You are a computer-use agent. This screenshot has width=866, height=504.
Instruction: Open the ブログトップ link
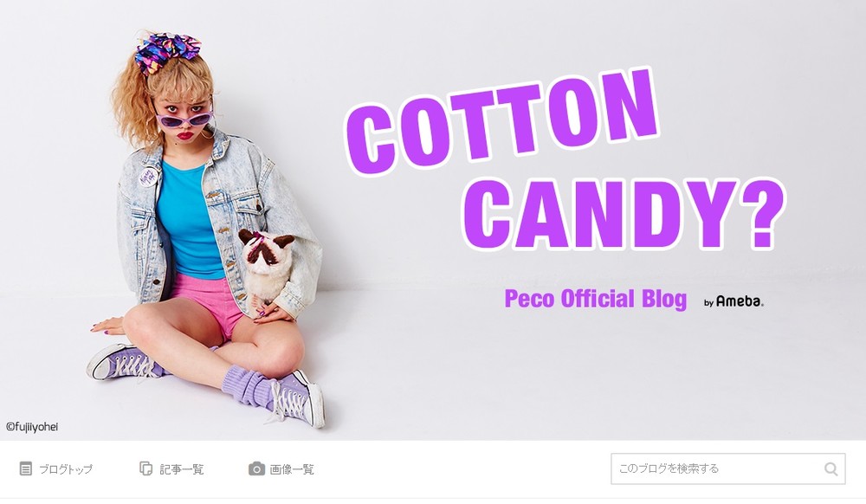click(66, 469)
